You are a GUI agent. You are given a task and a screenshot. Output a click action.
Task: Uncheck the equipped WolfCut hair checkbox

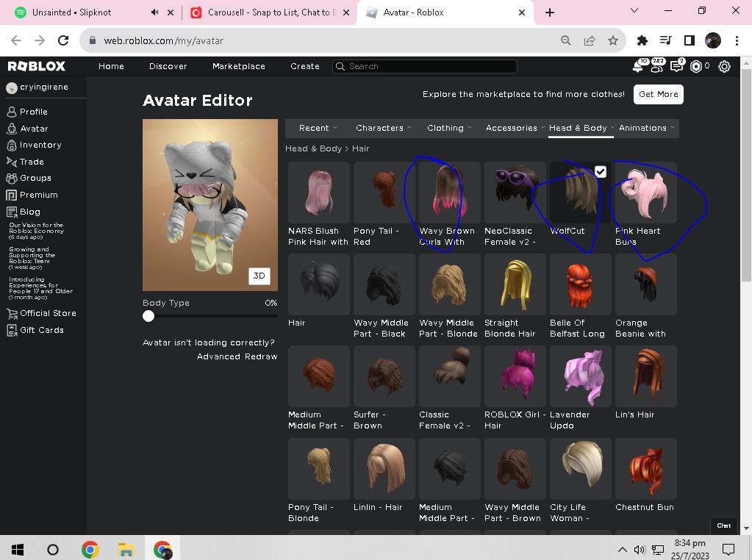click(601, 171)
